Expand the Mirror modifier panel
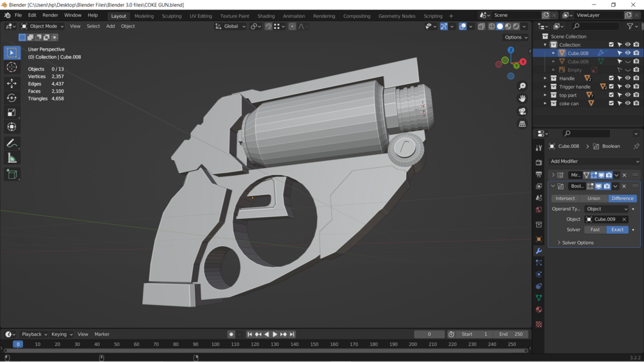 coord(553,176)
